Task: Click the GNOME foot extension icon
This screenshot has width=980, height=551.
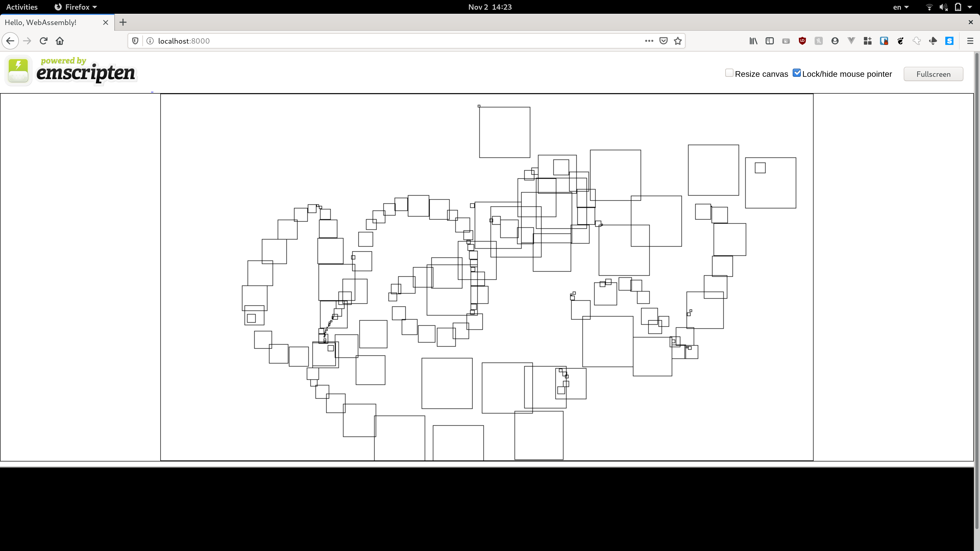Action: coord(900,41)
